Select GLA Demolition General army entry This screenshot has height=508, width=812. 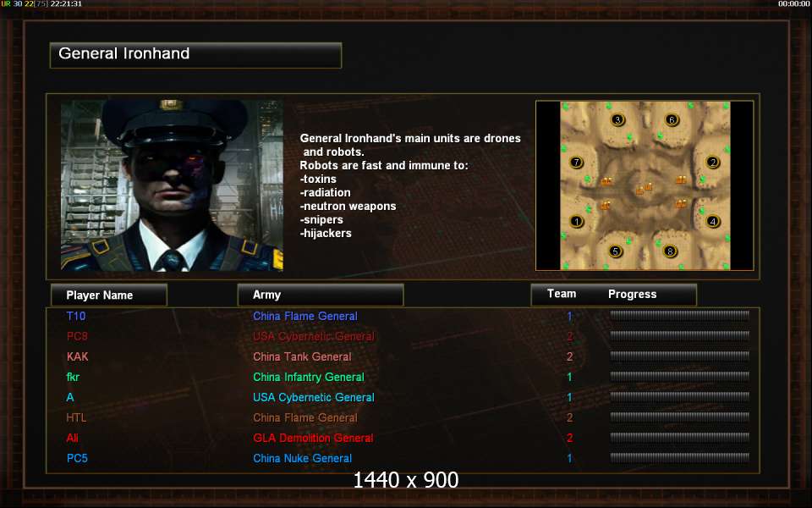313,438
